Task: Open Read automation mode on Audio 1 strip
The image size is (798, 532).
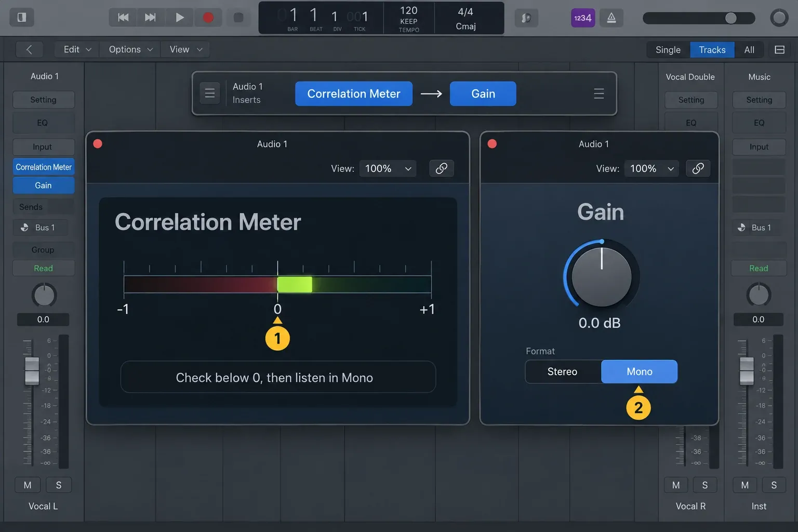Action: click(x=44, y=268)
